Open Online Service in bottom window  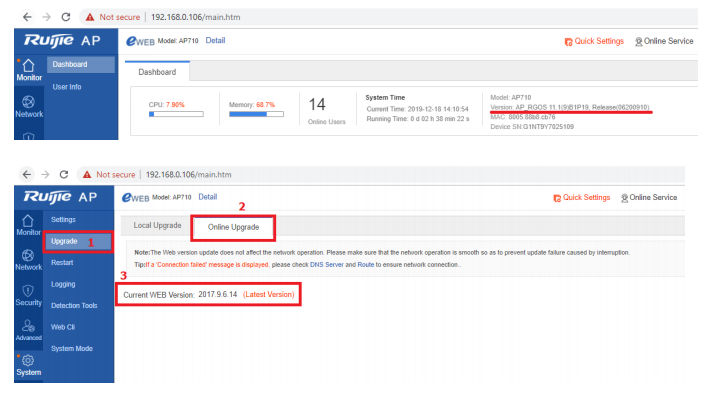pyautogui.click(x=649, y=198)
